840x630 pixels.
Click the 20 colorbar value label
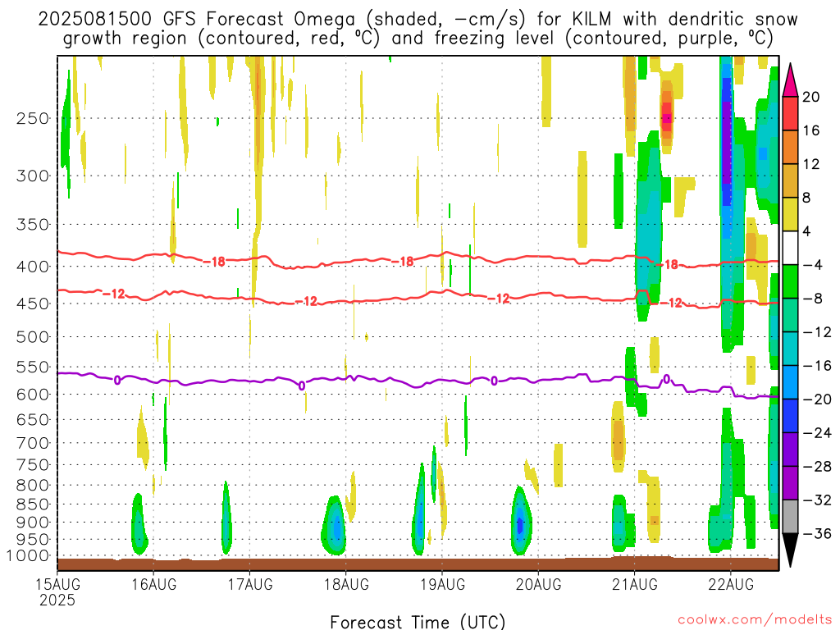pyautogui.click(x=811, y=97)
